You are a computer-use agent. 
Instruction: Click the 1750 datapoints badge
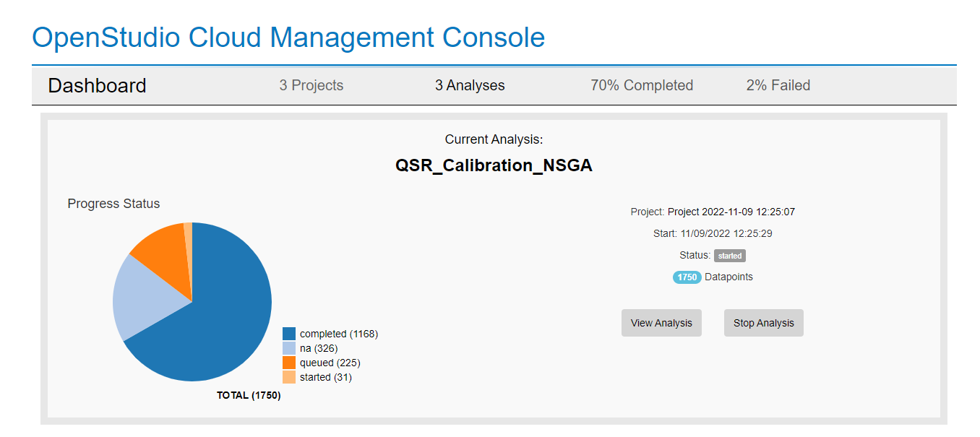[x=687, y=277]
